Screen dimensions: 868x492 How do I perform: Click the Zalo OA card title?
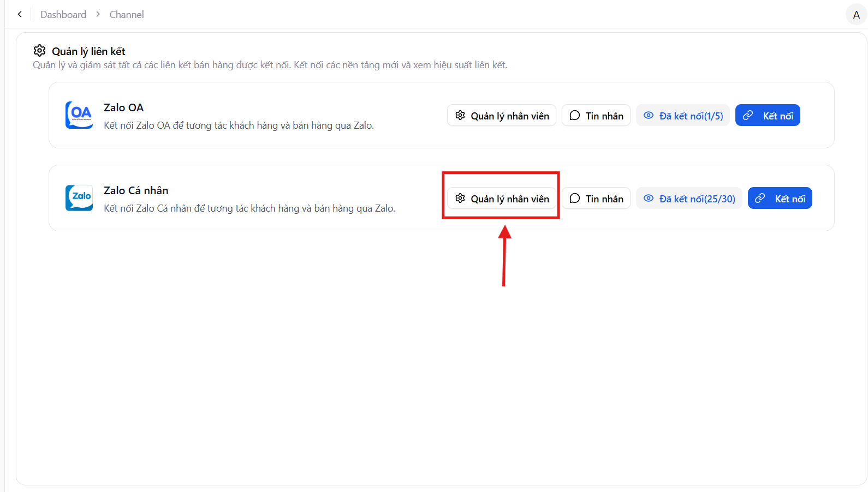click(x=124, y=107)
